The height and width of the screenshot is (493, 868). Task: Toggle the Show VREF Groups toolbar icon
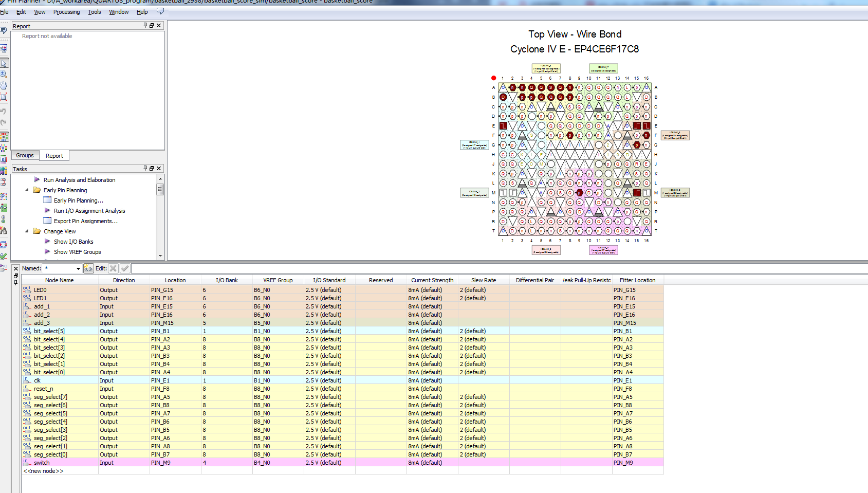coord(4,149)
